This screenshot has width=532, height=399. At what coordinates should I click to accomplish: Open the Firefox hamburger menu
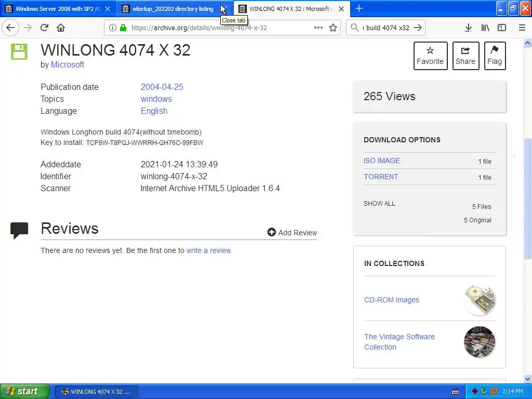point(522,28)
